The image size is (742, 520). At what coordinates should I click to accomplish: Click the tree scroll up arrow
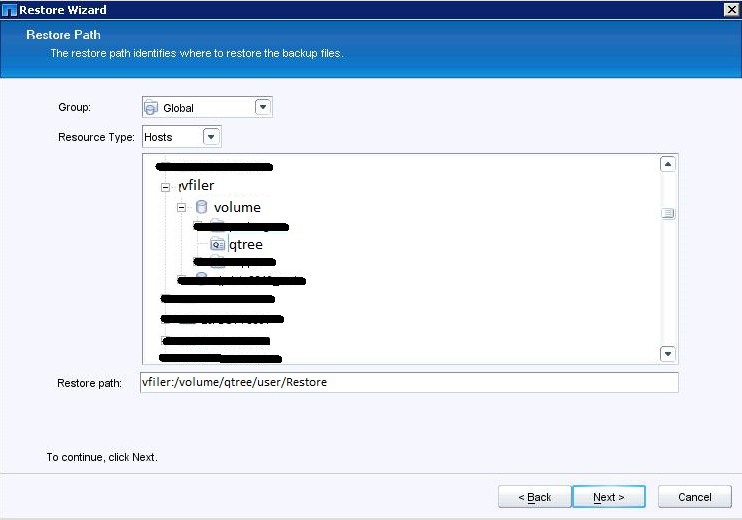pos(668,164)
